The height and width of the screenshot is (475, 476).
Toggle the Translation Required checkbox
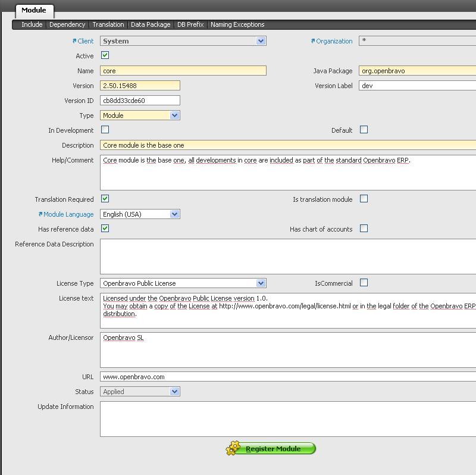105,199
